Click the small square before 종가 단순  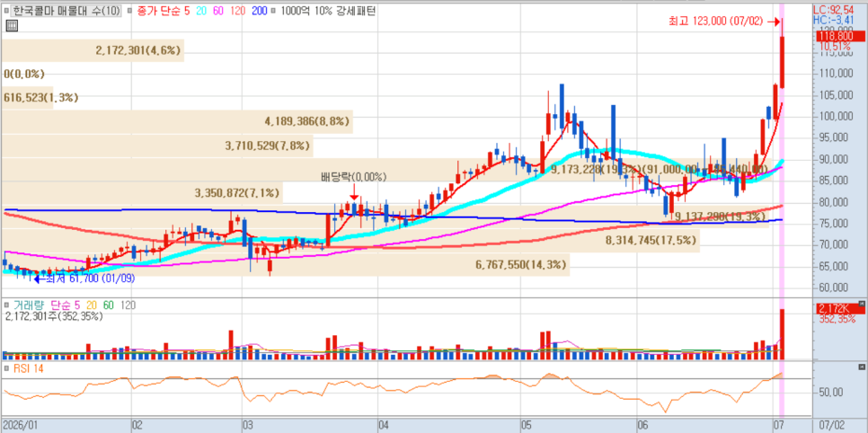(130, 10)
